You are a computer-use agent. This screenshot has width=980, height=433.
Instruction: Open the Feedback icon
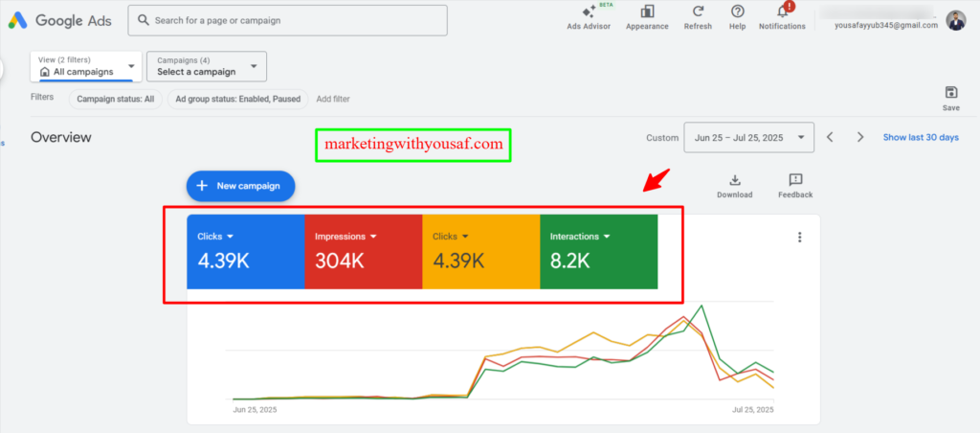(794, 180)
